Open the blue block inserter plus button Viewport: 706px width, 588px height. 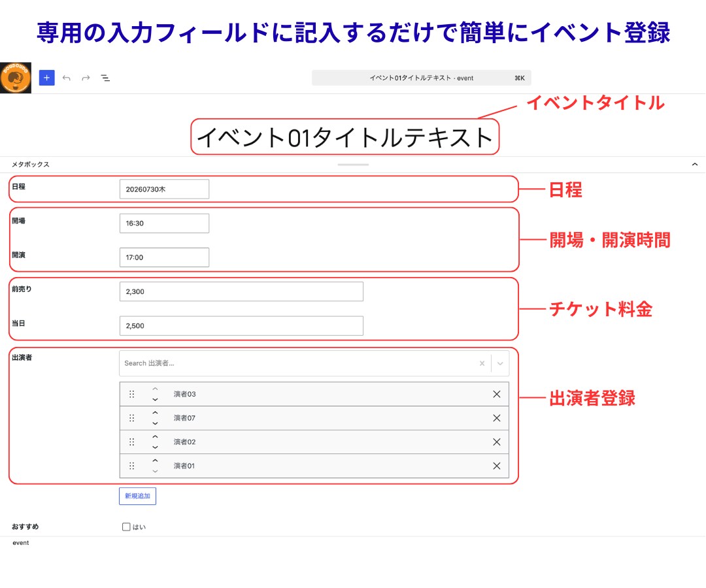point(47,78)
